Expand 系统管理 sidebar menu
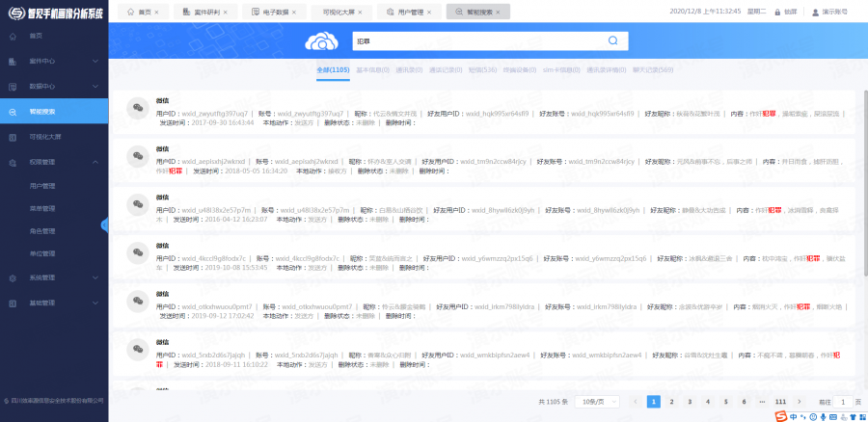The height and width of the screenshot is (422, 868). tap(54, 277)
